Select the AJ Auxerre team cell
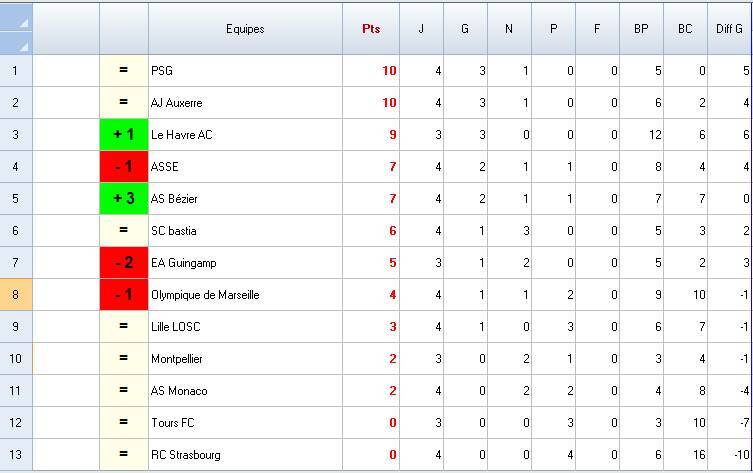This screenshot has height=473, width=753. 245,103
